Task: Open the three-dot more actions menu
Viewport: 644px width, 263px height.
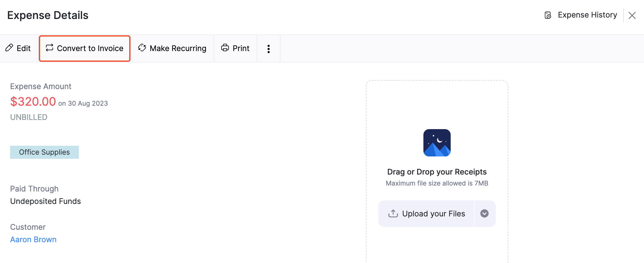Action: (269, 49)
